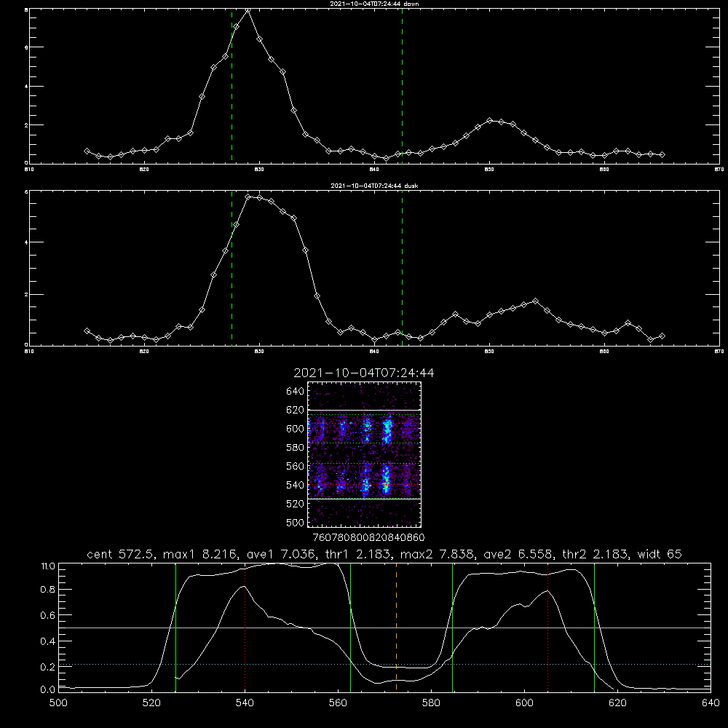Click the spectral image y-axis label 520
The image size is (728, 728).
click(296, 503)
